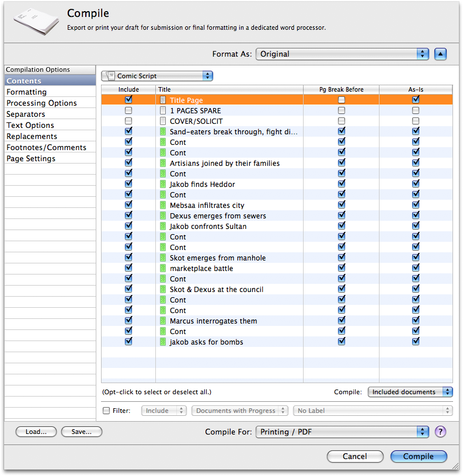Open the Compile For Printing / PDF dropdown
The image size is (463, 476).
tap(342, 432)
